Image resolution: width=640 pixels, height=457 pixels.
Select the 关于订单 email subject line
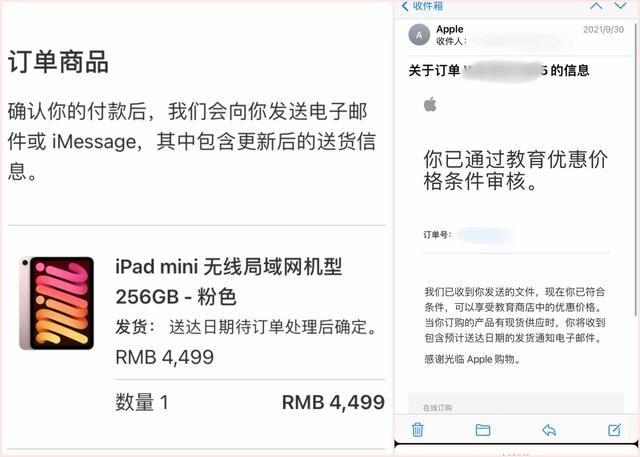499,71
